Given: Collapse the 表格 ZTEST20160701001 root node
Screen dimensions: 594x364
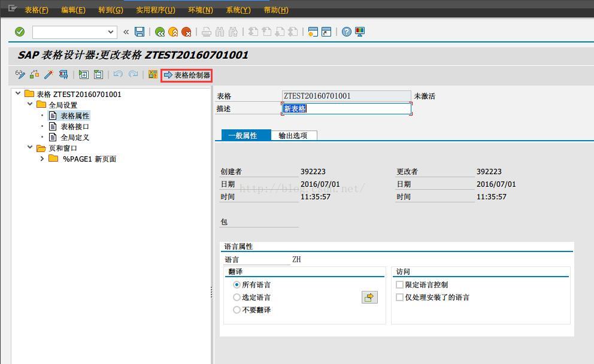Looking at the screenshot, I should (18, 93).
